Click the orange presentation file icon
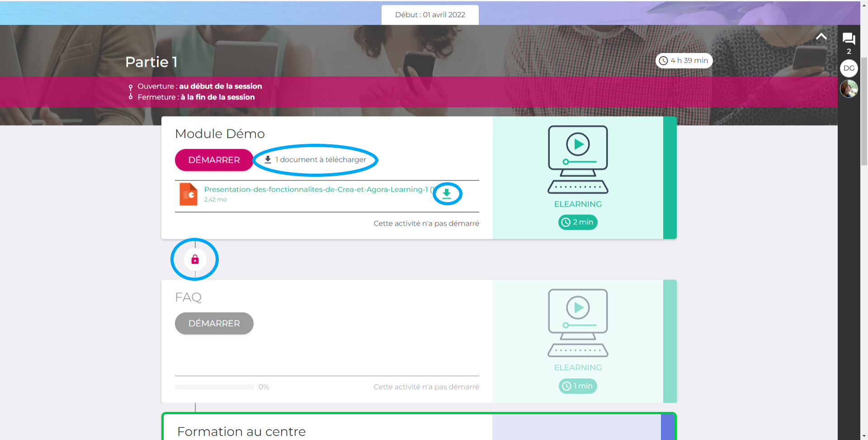 coord(189,194)
